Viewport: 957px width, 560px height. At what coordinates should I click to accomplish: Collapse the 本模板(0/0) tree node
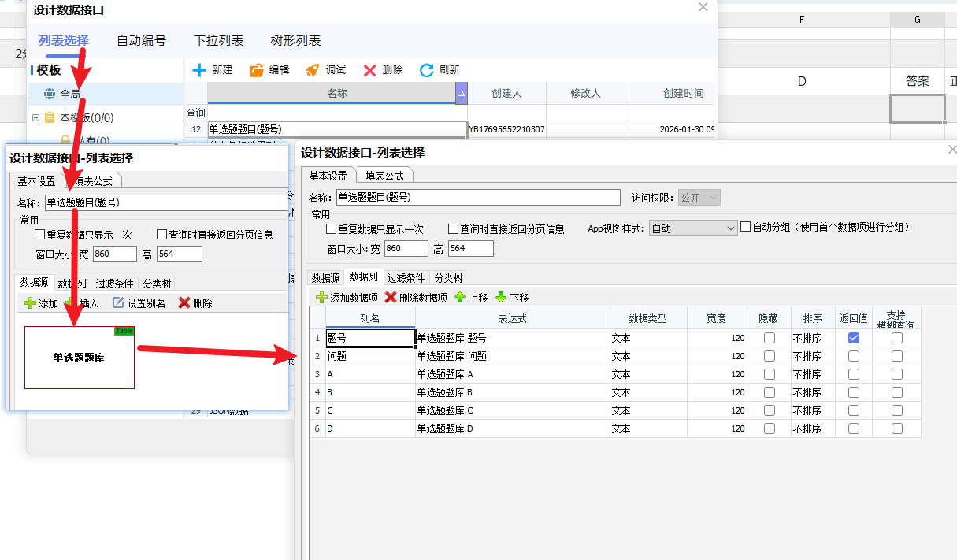[x=35, y=117]
